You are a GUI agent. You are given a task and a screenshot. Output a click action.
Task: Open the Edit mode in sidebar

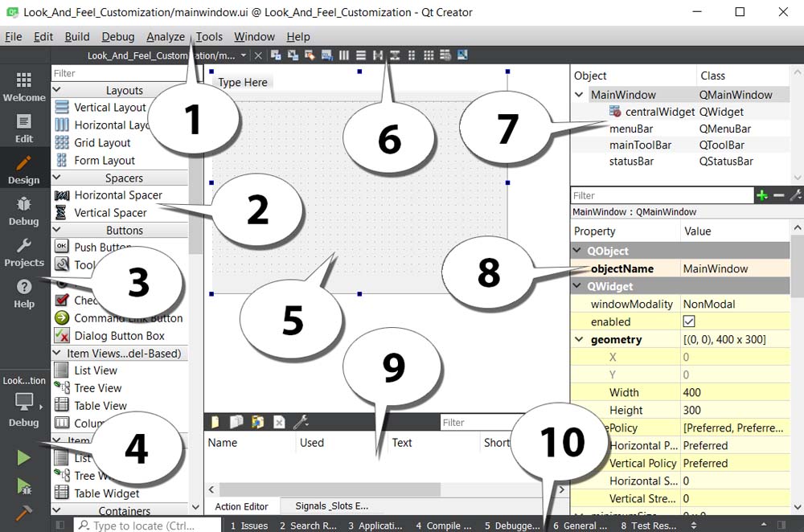(x=24, y=129)
